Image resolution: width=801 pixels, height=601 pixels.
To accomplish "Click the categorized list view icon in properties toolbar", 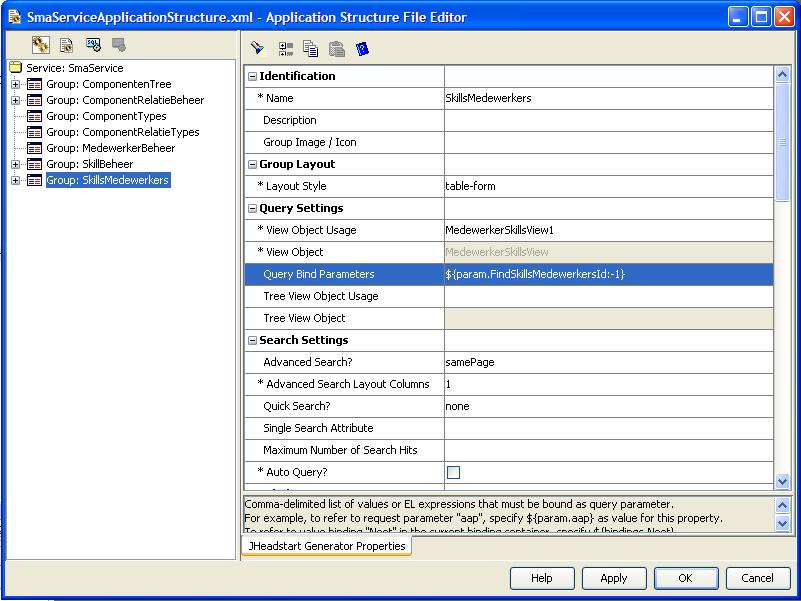I will click(286, 48).
